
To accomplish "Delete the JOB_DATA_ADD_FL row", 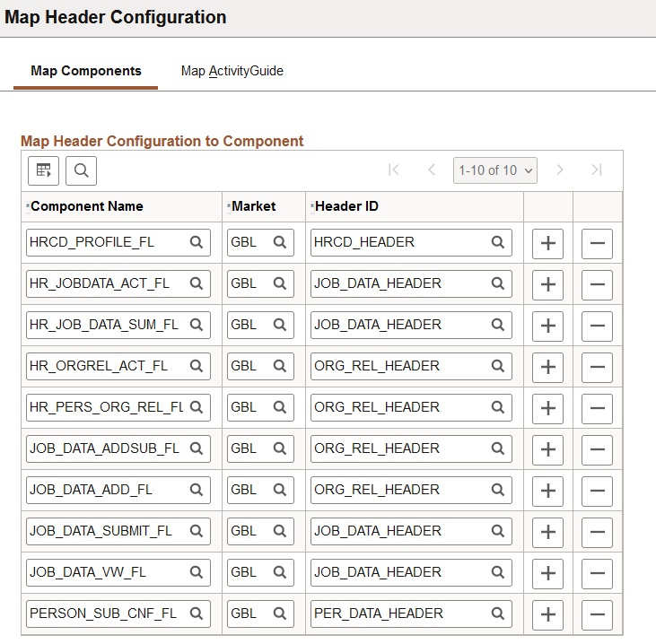I will click(597, 491).
